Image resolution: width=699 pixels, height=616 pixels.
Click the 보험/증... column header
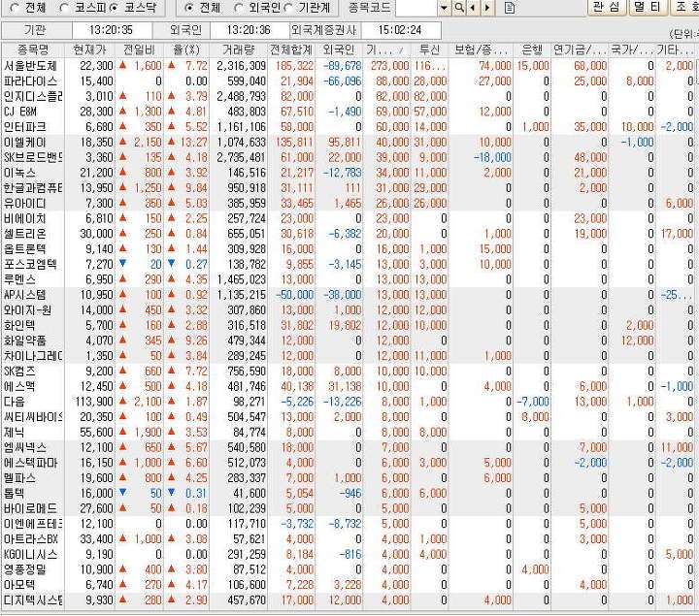point(481,49)
